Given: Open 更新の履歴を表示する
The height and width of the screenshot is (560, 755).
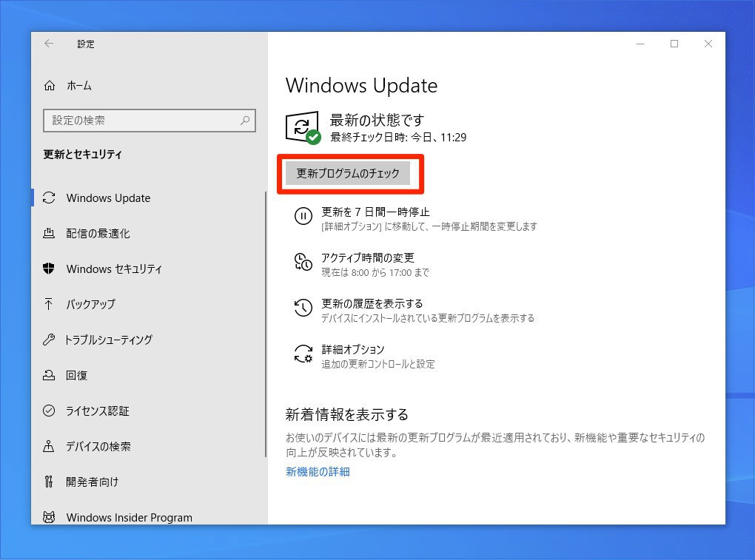Looking at the screenshot, I should tap(372, 303).
